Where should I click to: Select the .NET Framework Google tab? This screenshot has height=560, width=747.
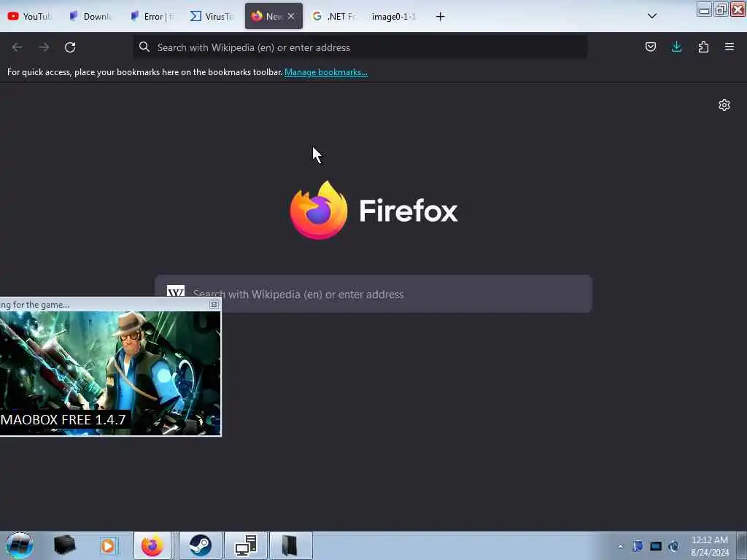tap(334, 16)
